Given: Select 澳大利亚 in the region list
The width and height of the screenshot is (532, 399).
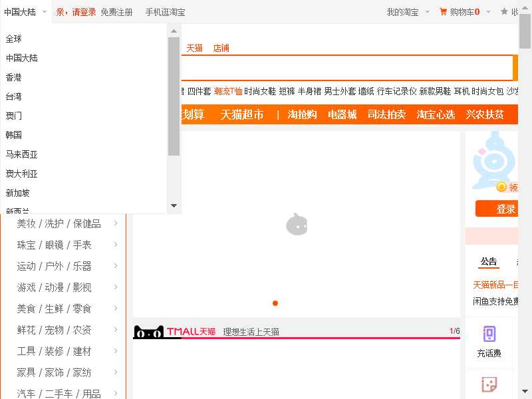Looking at the screenshot, I should click(x=22, y=174).
